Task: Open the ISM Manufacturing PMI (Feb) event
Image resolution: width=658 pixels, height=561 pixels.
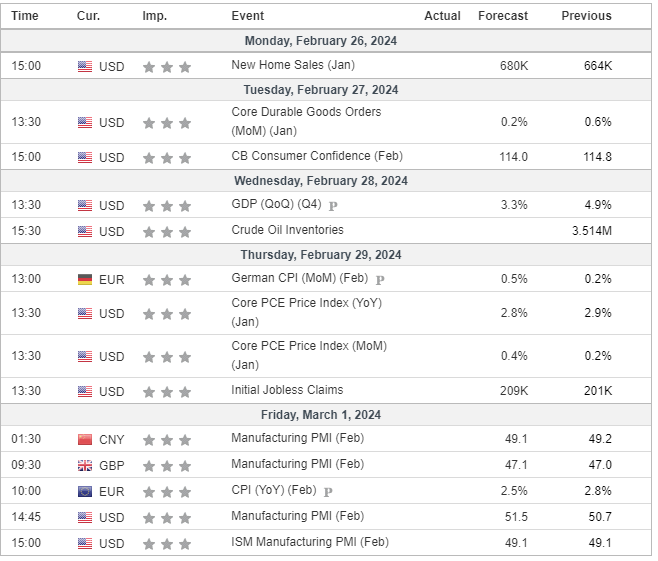Action: (309, 542)
